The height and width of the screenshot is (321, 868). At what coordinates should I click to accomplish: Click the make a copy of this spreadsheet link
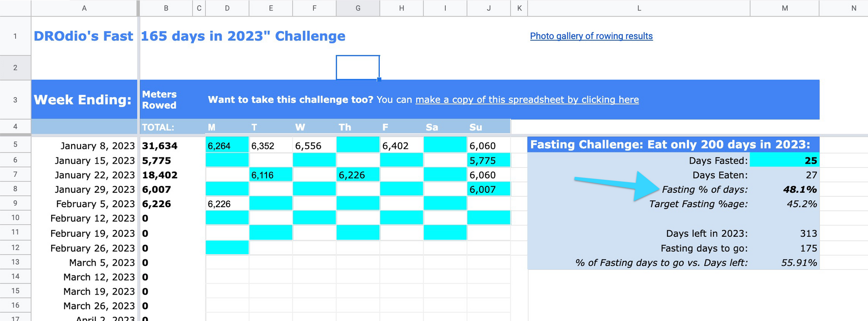(x=527, y=99)
